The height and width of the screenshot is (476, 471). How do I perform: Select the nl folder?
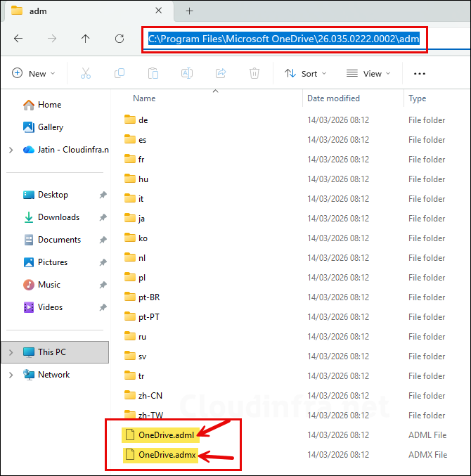(x=135, y=258)
